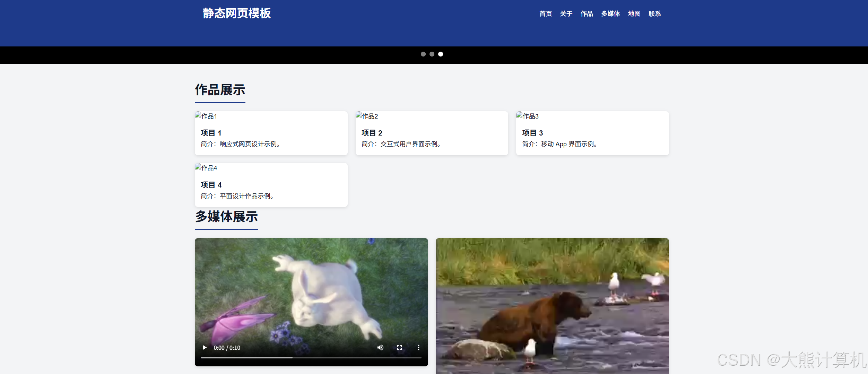Seek in the rabbit video progress bar
868x374 pixels.
tap(311, 357)
